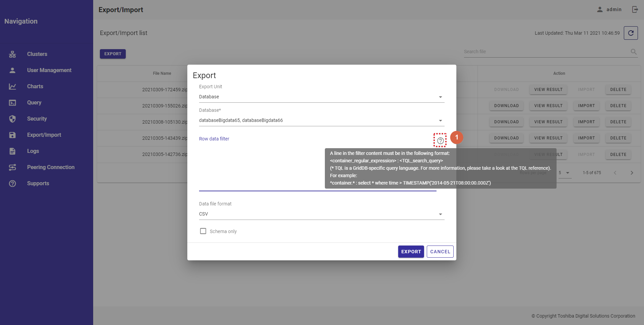Screen dimensions: 644x325
Task: Open Supports page
Action: click(x=38, y=183)
